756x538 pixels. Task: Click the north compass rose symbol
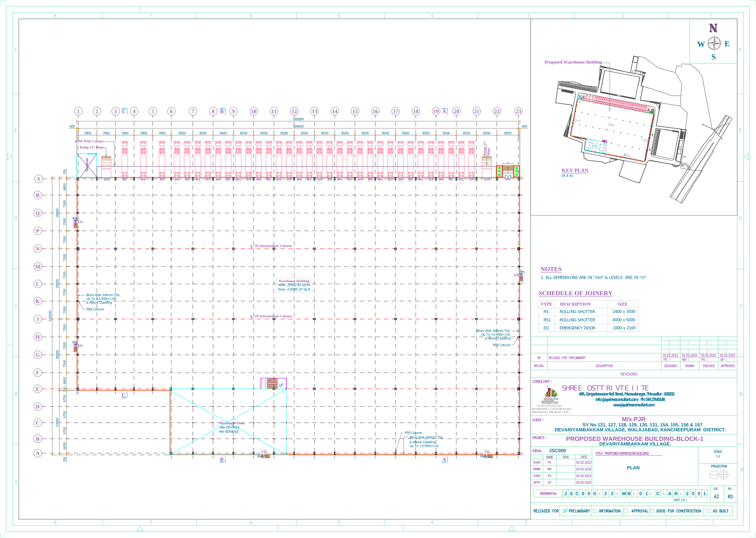coord(714,44)
